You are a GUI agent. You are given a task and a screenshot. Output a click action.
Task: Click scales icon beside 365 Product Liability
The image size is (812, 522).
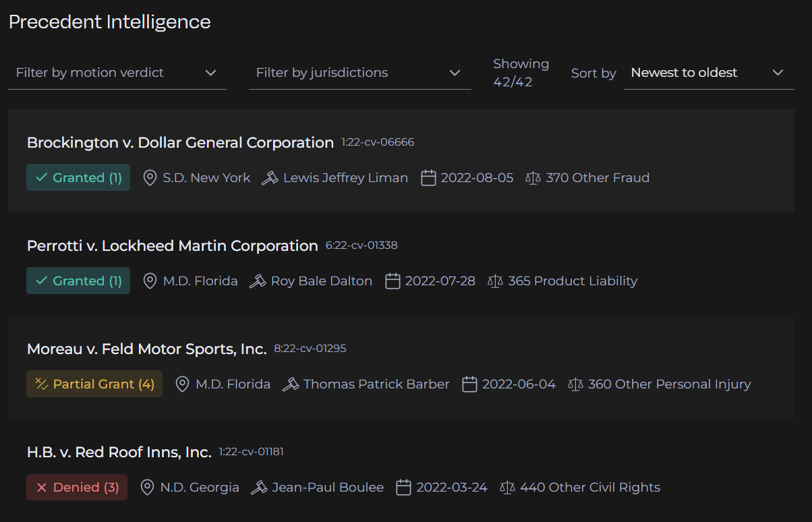pos(495,281)
